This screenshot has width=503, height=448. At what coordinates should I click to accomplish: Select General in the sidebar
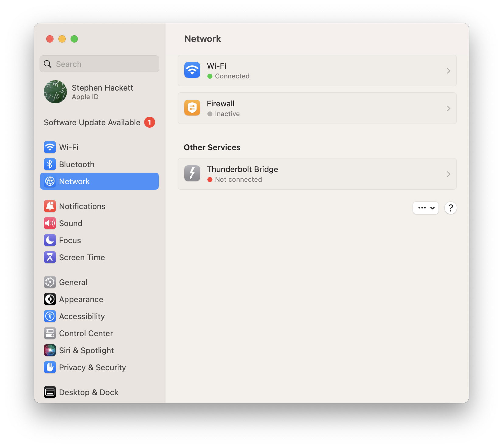(x=73, y=282)
